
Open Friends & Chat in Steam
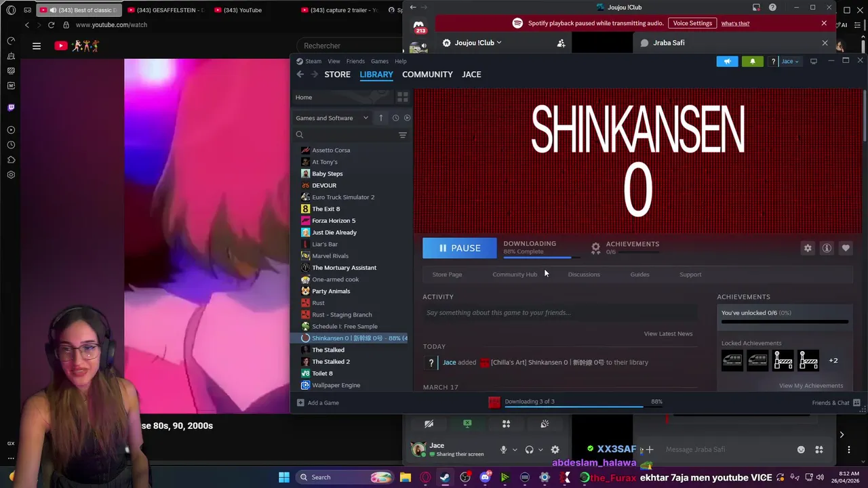(x=836, y=403)
